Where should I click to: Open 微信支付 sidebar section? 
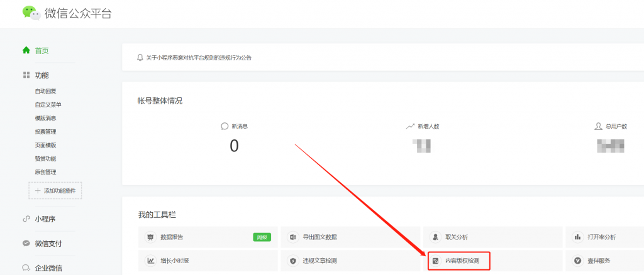pyautogui.click(x=48, y=244)
